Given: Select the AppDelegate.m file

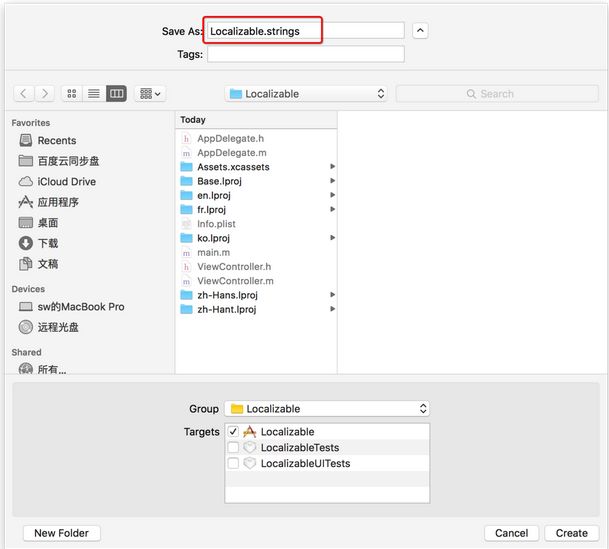Looking at the screenshot, I should pos(232,153).
